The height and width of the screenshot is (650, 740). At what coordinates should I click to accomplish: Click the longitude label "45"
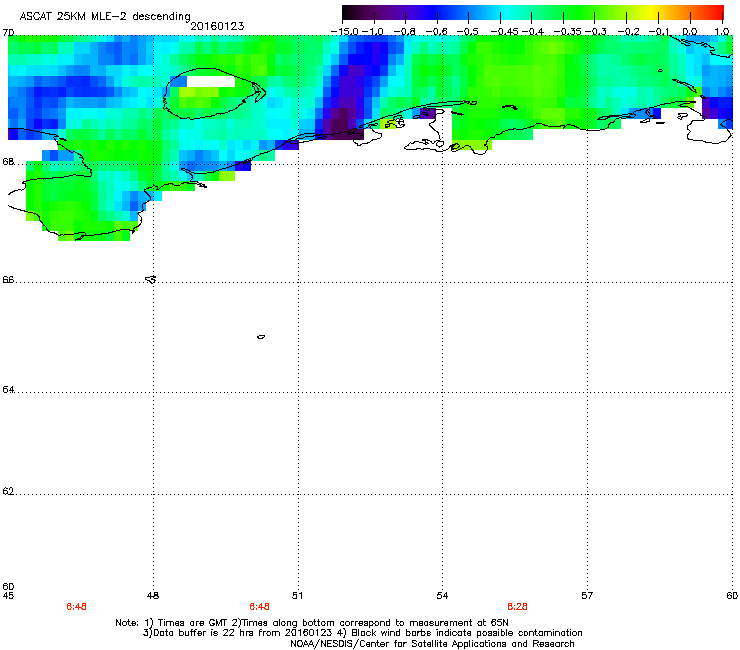8,596
